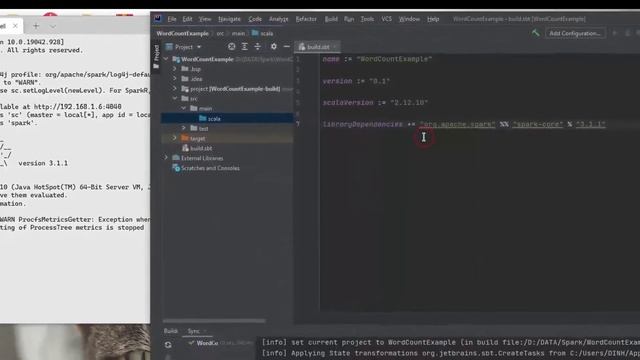Image resolution: width=640 pixels, height=360 pixels.
Task: Click the green Build hammer icon
Action: click(x=535, y=33)
